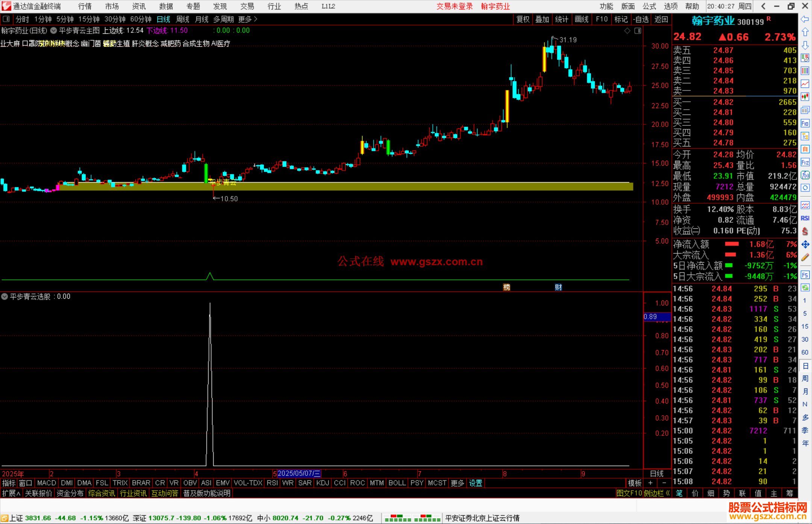This screenshot has width=812, height=524.
Task: Click the 交易未登录 login status link
Action: point(454,6)
